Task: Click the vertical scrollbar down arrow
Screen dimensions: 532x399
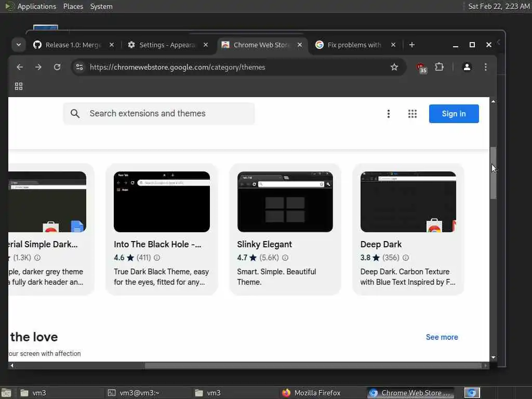Action: tap(493, 357)
